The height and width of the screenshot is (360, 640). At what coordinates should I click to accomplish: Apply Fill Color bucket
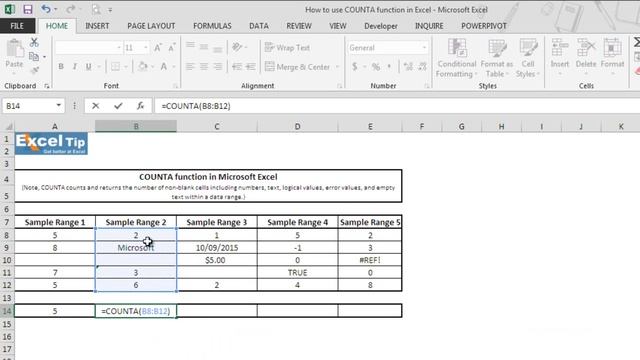pos(142,67)
